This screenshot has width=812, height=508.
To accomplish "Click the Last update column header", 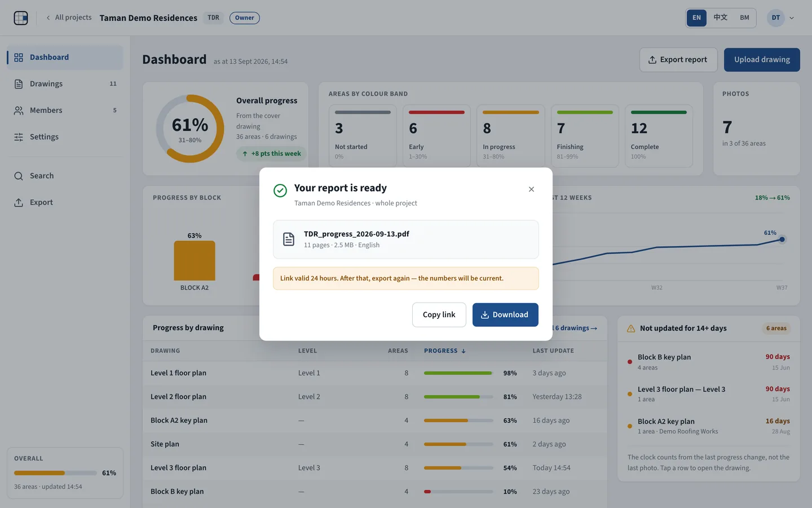I will 553,351.
